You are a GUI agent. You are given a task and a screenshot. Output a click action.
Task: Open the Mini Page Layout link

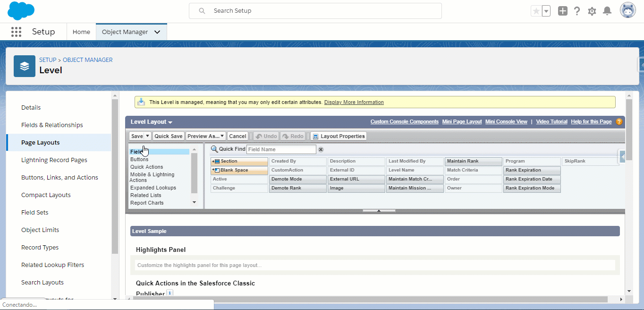462,122
